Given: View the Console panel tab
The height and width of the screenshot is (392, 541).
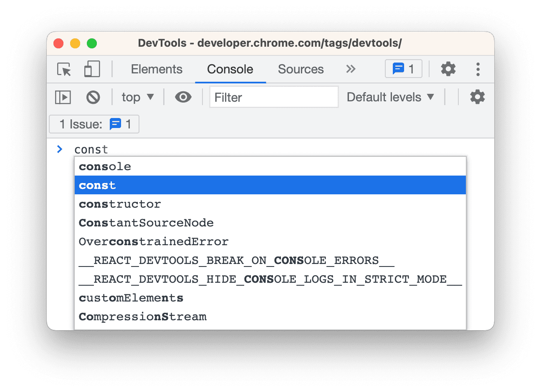Looking at the screenshot, I should 230,69.
